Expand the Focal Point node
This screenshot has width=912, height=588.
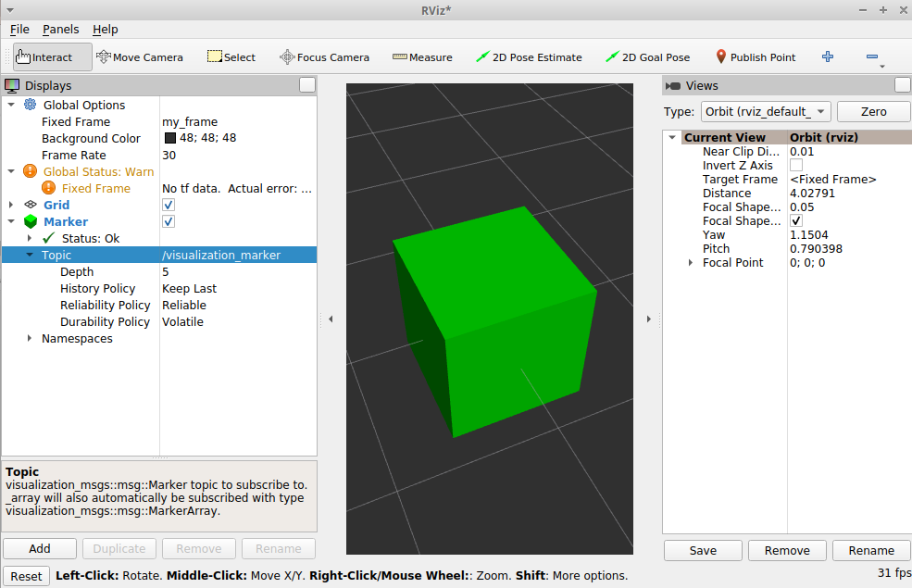[x=691, y=263]
